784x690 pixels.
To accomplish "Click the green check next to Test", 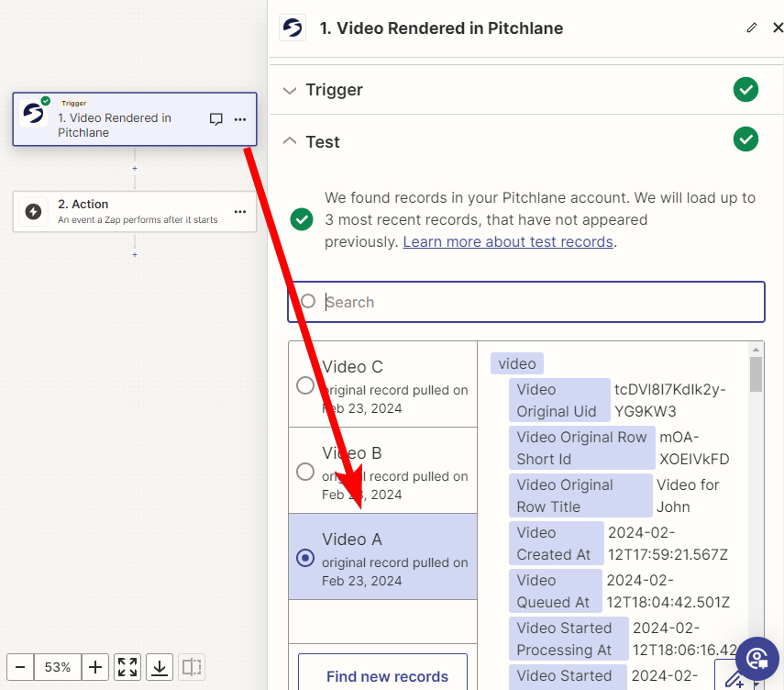I will (745, 139).
